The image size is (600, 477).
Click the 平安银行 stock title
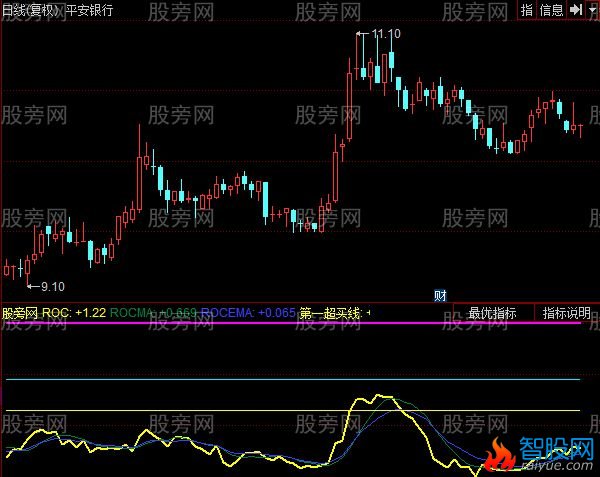[x=90, y=10]
